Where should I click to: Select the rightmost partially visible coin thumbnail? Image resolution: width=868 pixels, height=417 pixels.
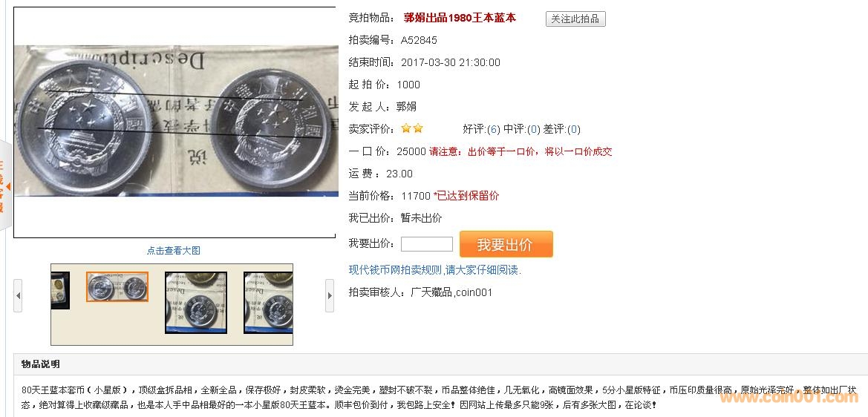tap(269, 303)
